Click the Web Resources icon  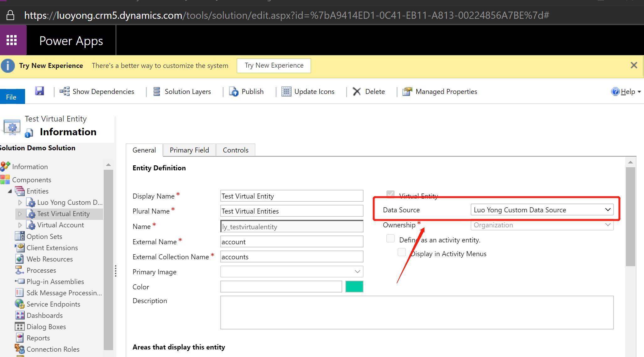(20, 259)
